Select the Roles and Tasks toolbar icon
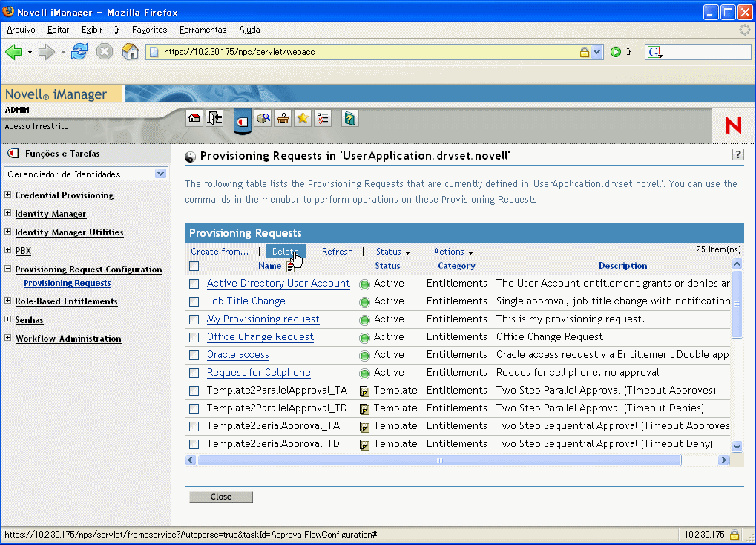This screenshot has height=545, width=756. coord(243,121)
